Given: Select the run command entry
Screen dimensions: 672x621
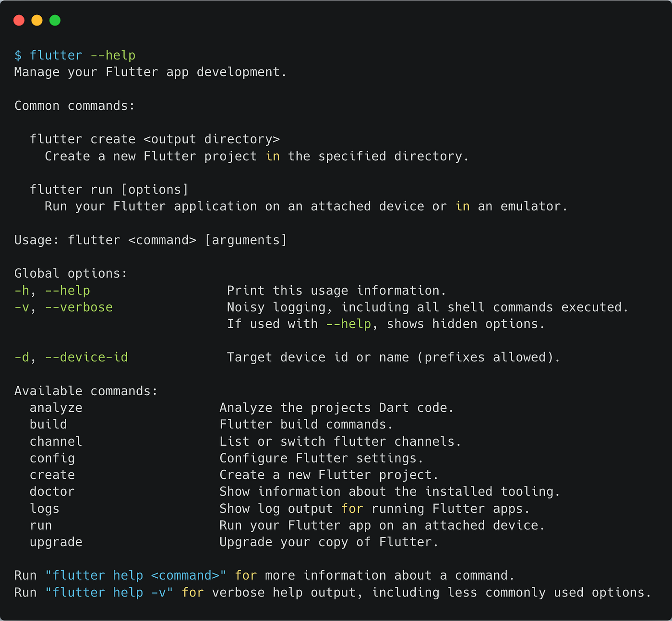Looking at the screenshot, I should [41, 525].
